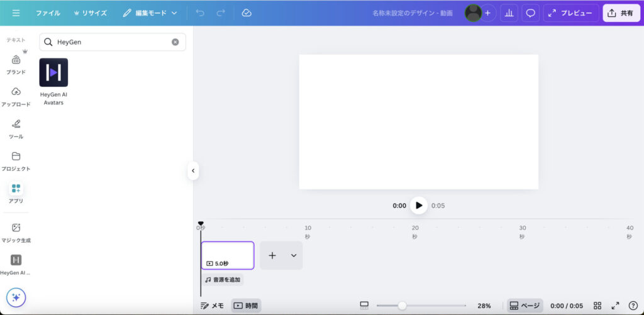Click the Share (共有) button
644x315 pixels.
point(621,13)
